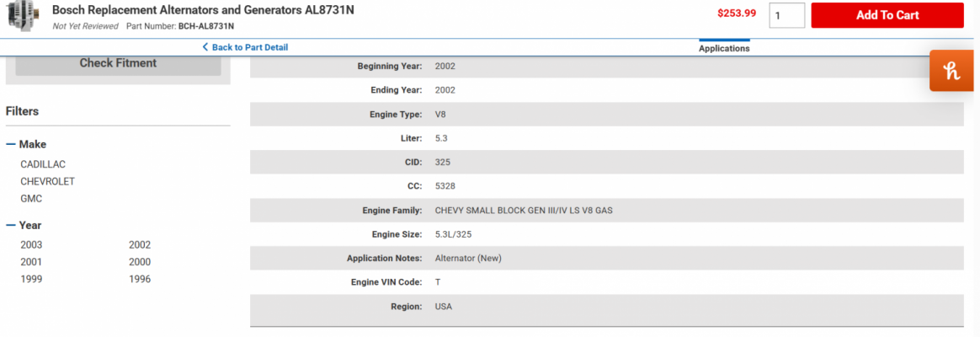980x337 pixels.
Task: Select the 1996 year filter
Action: [x=140, y=280]
